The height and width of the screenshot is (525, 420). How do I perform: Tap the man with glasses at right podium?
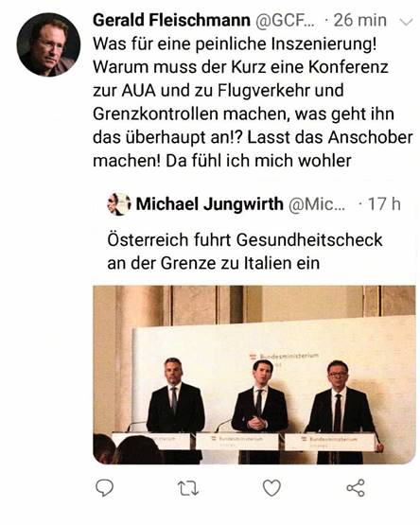tap(341, 404)
